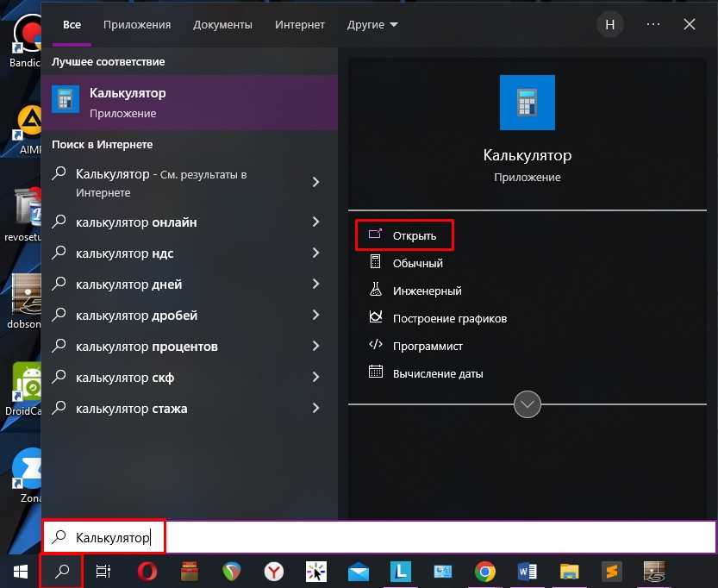The image size is (718, 588).
Task: Open the Opera browser taskbar icon
Action: (x=147, y=572)
